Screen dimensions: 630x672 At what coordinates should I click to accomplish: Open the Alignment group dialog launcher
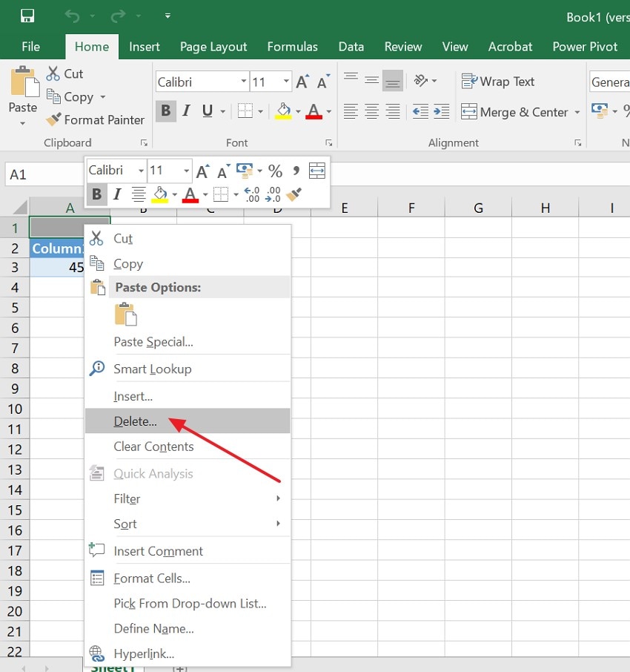(578, 142)
